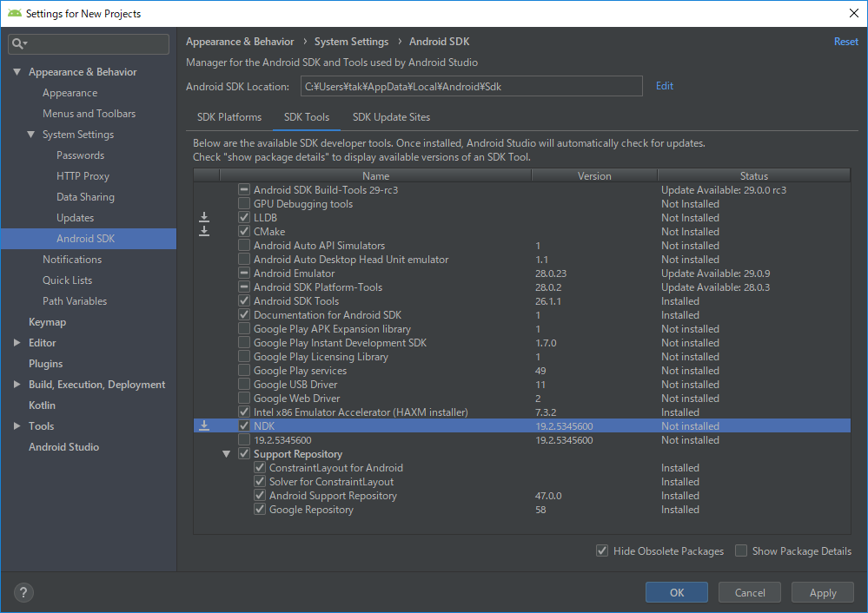Click the download icon beside NDK
The width and height of the screenshot is (868, 613).
(x=204, y=425)
